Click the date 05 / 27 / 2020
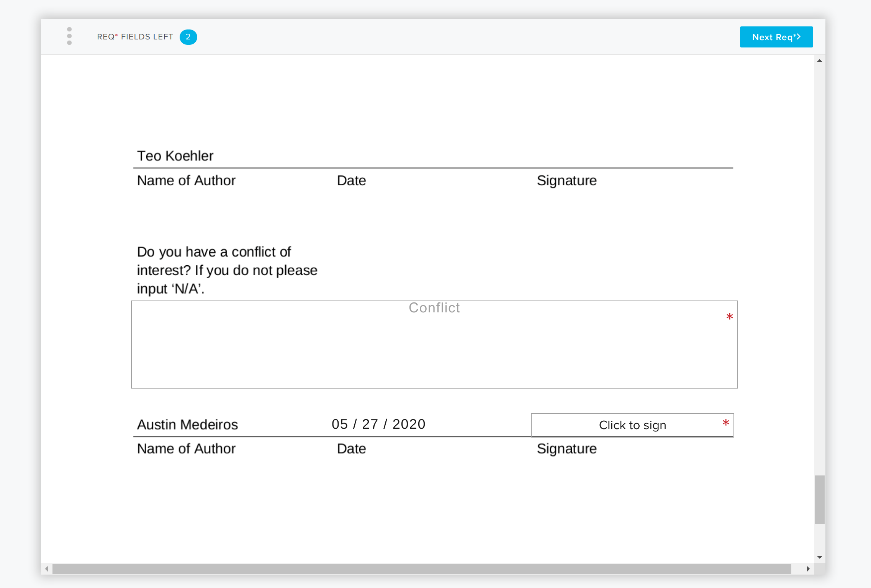 pyautogui.click(x=378, y=424)
